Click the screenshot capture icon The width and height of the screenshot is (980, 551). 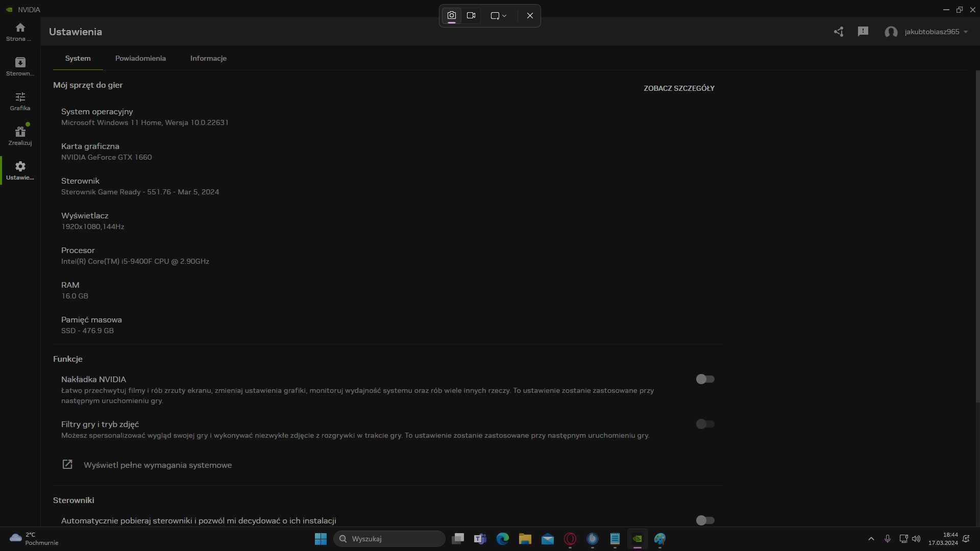pyautogui.click(x=451, y=15)
